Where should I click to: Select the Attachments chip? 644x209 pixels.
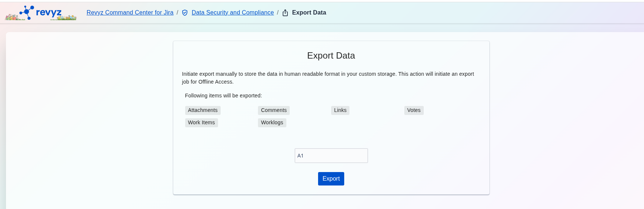(203, 110)
